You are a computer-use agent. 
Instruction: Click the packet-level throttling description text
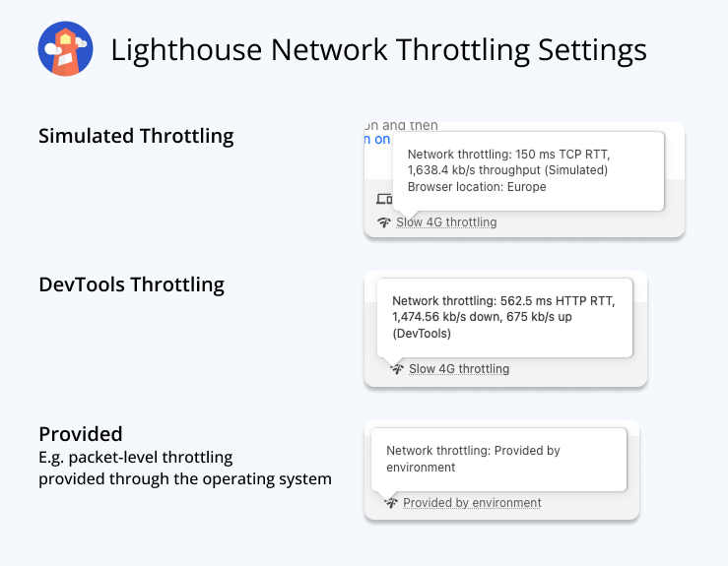pyautogui.click(x=136, y=457)
